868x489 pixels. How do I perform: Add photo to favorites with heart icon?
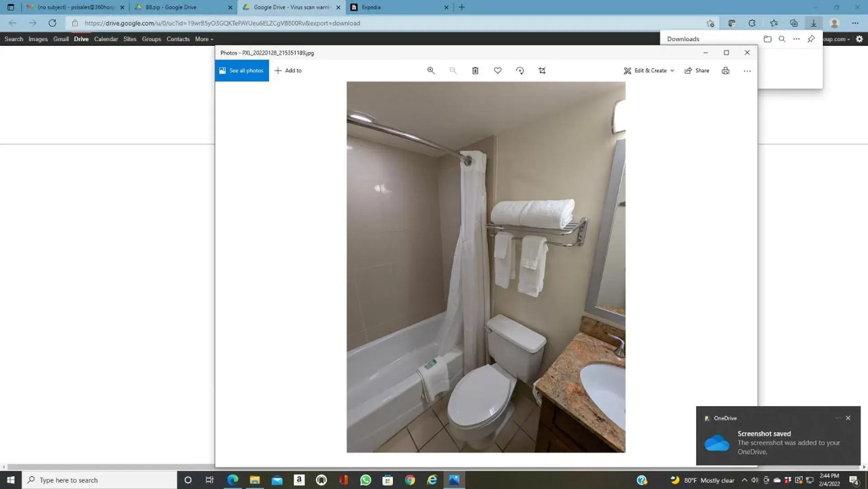click(x=498, y=71)
